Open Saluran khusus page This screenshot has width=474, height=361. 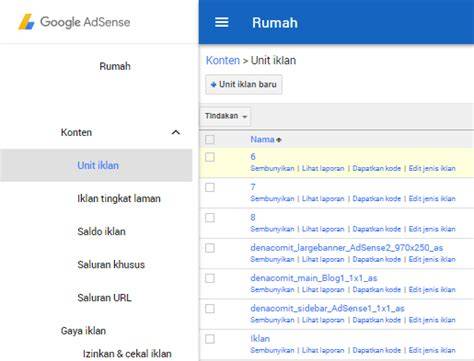[x=111, y=264]
